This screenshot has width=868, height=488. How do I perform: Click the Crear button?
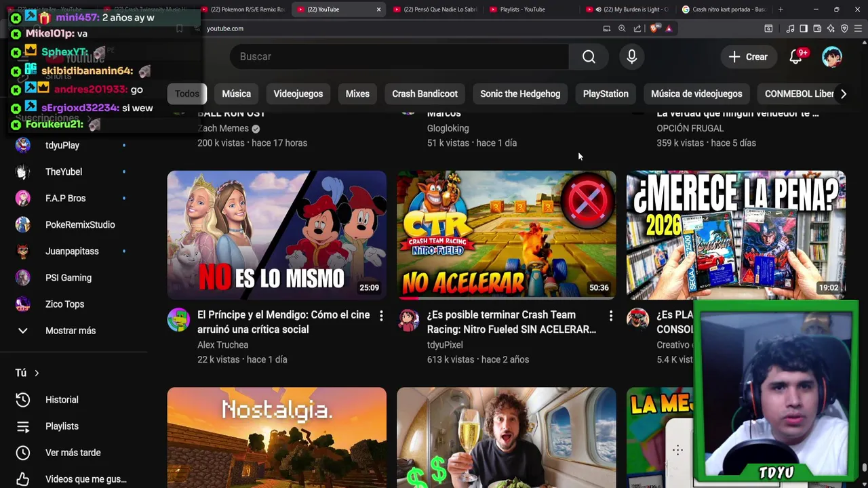[748, 57]
